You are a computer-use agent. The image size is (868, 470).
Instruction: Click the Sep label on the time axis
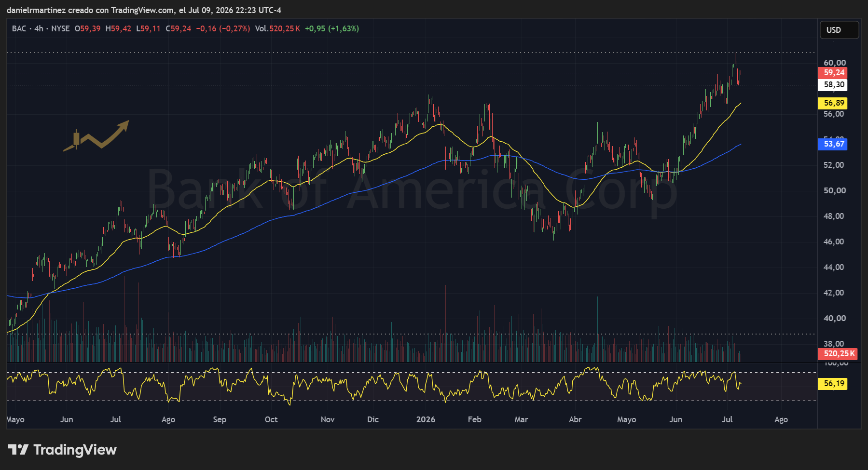220,420
